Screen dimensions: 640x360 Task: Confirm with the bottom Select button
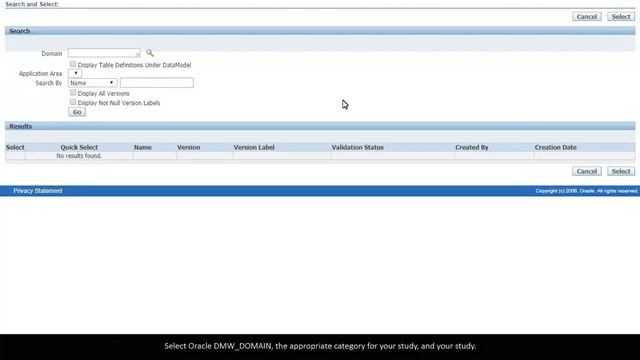click(x=621, y=171)
